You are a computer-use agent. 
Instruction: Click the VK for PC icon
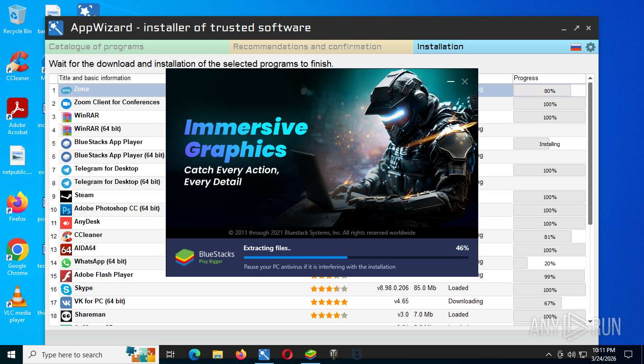point(66,302)
